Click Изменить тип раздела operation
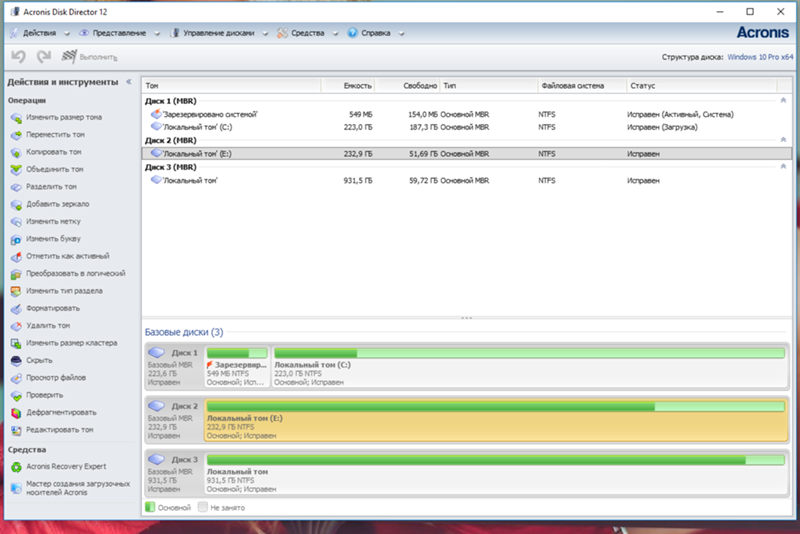800x534 pixels. pos(57,291)
